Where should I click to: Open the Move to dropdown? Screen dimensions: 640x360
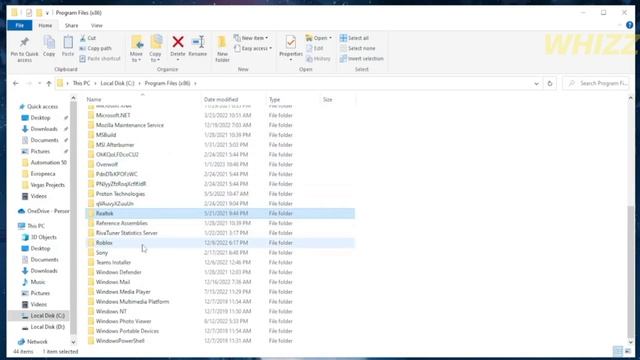click(x=136, y=49)
